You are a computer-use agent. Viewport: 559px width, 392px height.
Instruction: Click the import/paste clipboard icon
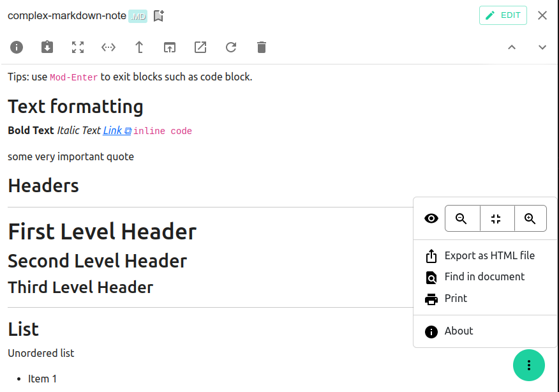tap(47, 47)
